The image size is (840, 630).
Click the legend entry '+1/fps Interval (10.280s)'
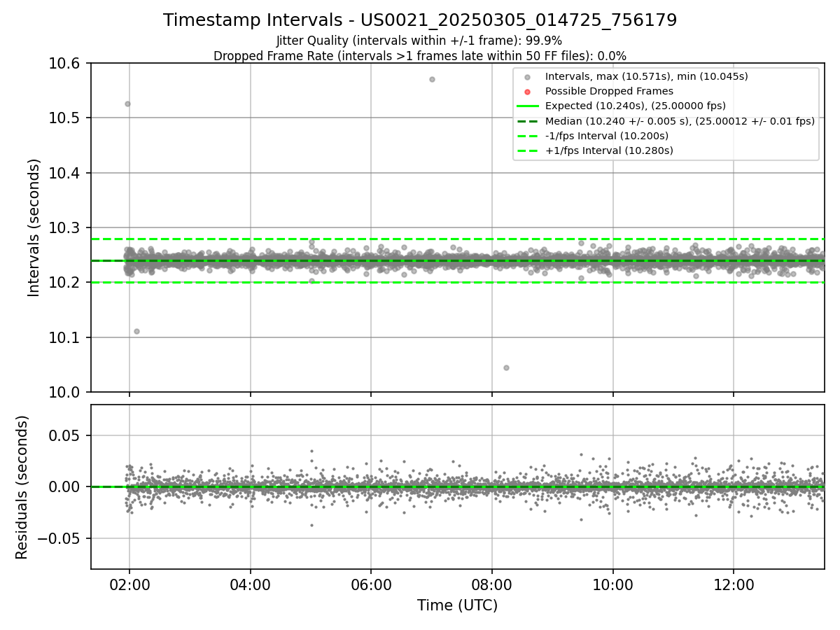tap(608, 150)
